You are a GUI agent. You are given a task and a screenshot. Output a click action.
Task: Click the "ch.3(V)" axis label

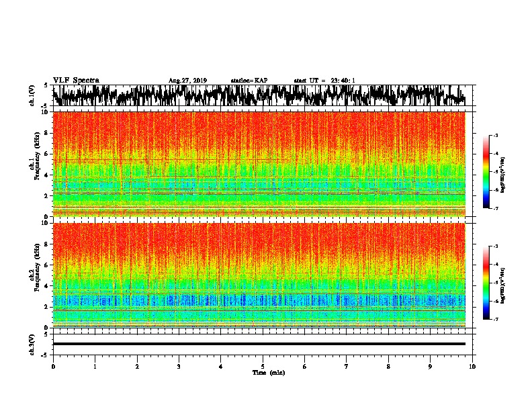click(32, 345)
